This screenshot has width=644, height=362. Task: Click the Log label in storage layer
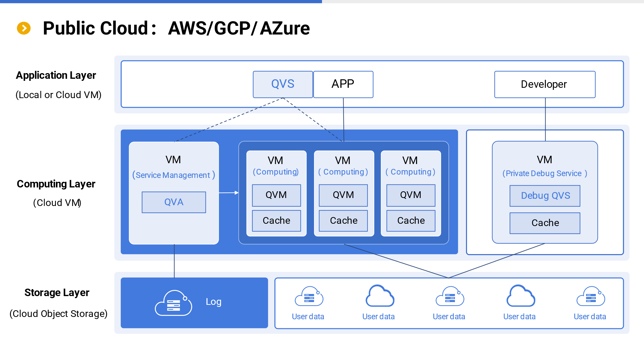(x=214, y=302)
